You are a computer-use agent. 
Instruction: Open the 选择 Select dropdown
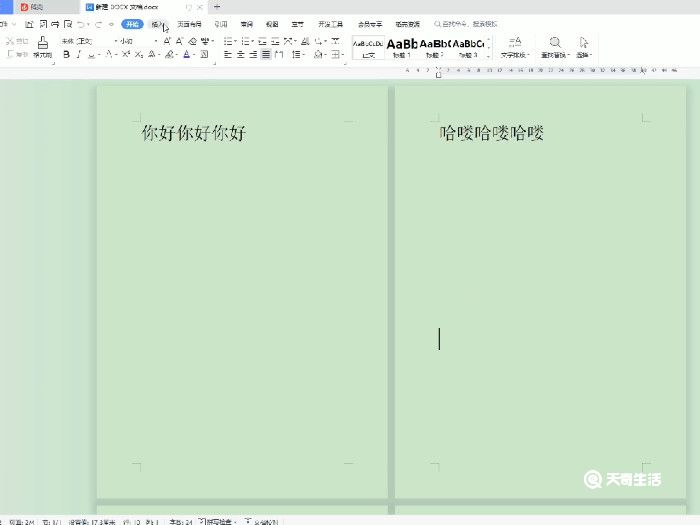(x=583, y=47)
